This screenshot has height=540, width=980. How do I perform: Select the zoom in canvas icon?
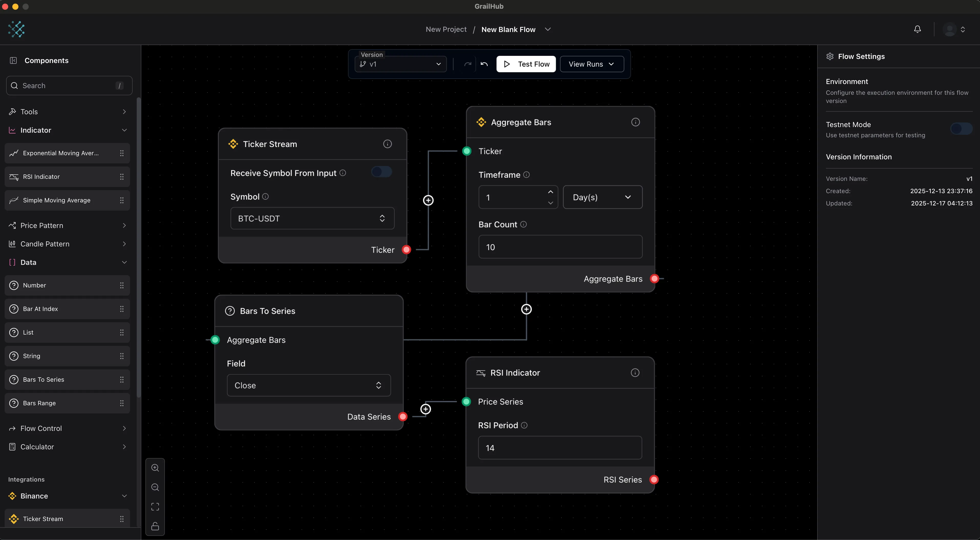point(155,468)
